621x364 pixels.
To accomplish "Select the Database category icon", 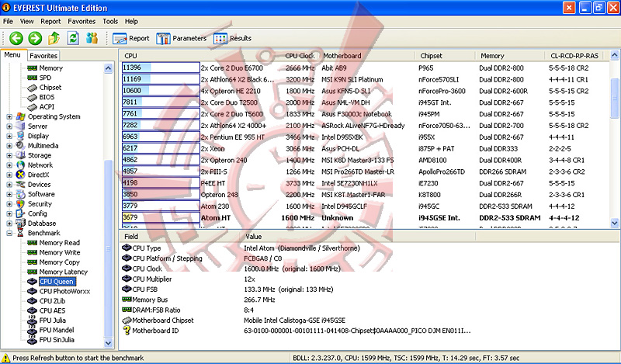I will click(21, 224).
